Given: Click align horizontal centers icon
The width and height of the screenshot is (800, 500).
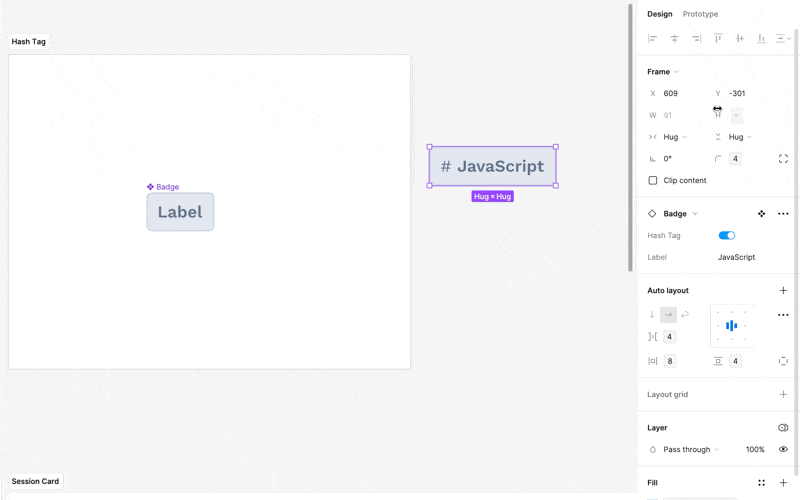Looking at the screenshot, I should tap(674, 38).
